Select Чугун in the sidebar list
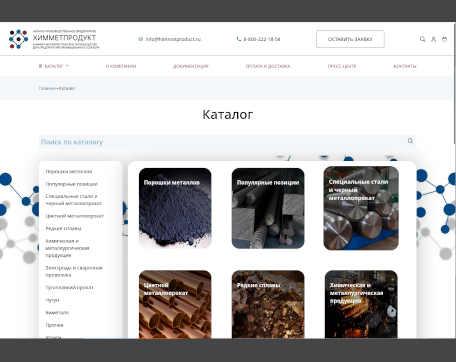 point(52,300)
